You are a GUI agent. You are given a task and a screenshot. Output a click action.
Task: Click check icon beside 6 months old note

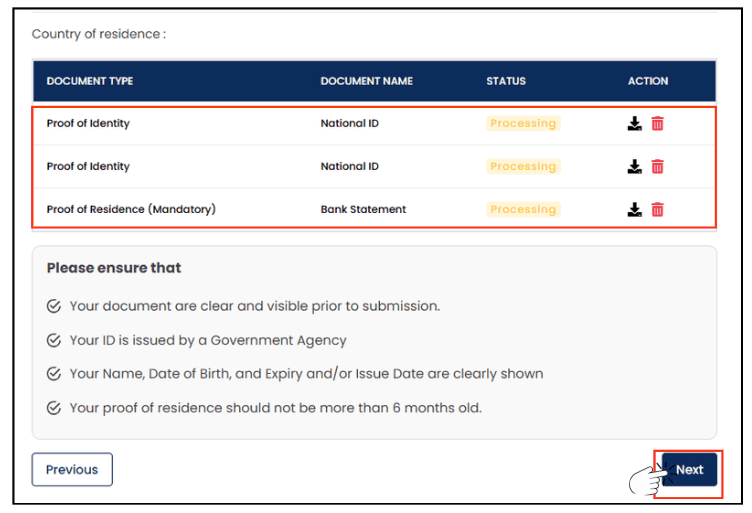click(54, 408)
